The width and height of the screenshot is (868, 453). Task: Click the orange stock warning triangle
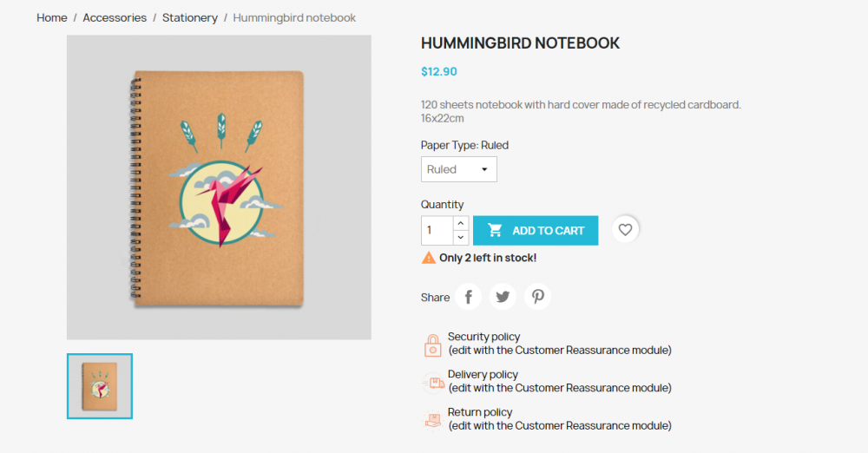[429, 258]
